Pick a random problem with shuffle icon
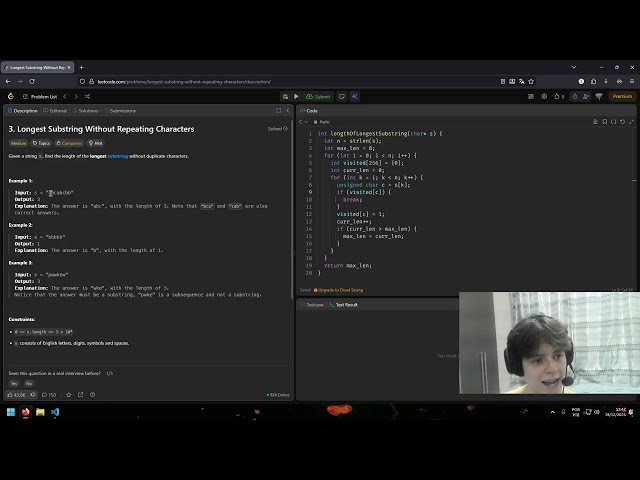Viewport: 640px width, 480px height. click(x=87, y=97)
